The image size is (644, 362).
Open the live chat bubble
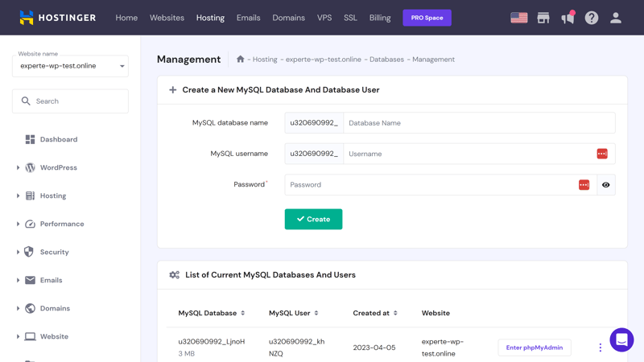pos(621,339)
